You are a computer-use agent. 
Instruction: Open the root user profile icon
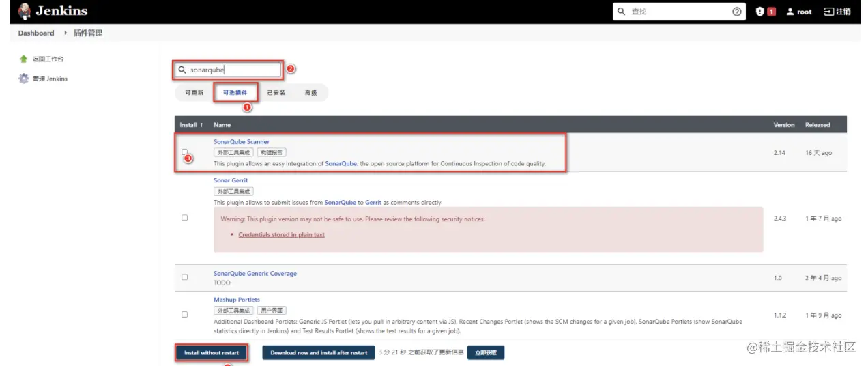tap(790, 12)
